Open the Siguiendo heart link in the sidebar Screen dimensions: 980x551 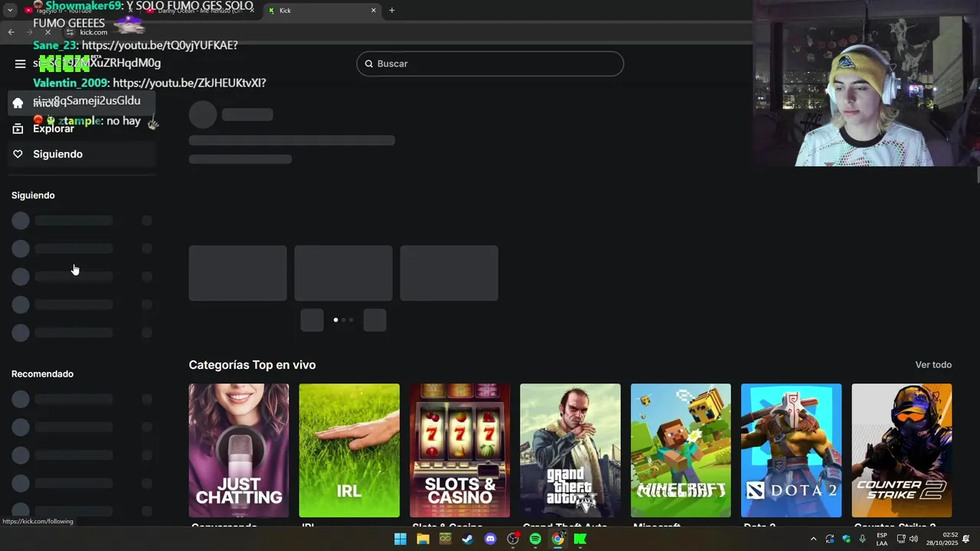82,154
